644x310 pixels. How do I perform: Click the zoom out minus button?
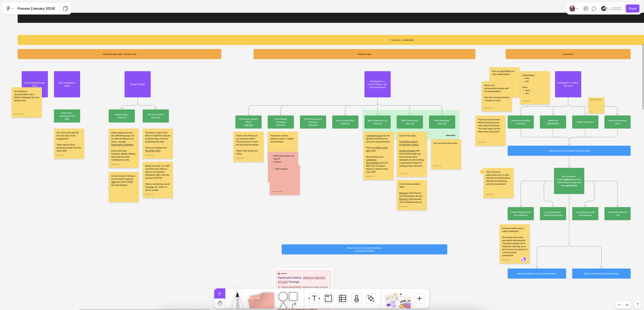click(x=619, y=305)
